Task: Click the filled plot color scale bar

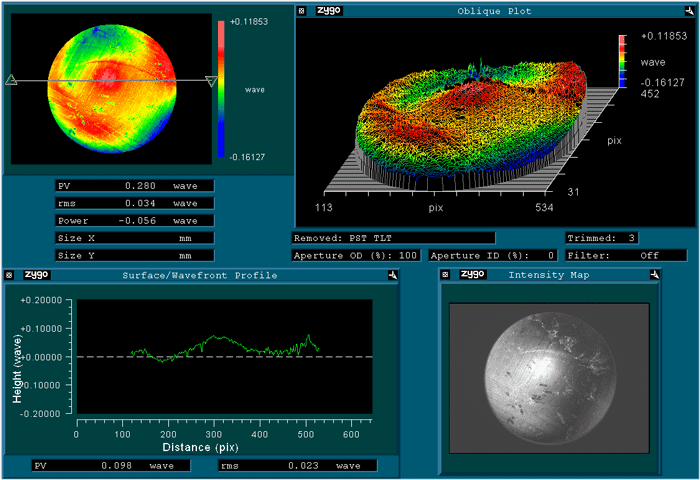Action: tap(220, 88)
